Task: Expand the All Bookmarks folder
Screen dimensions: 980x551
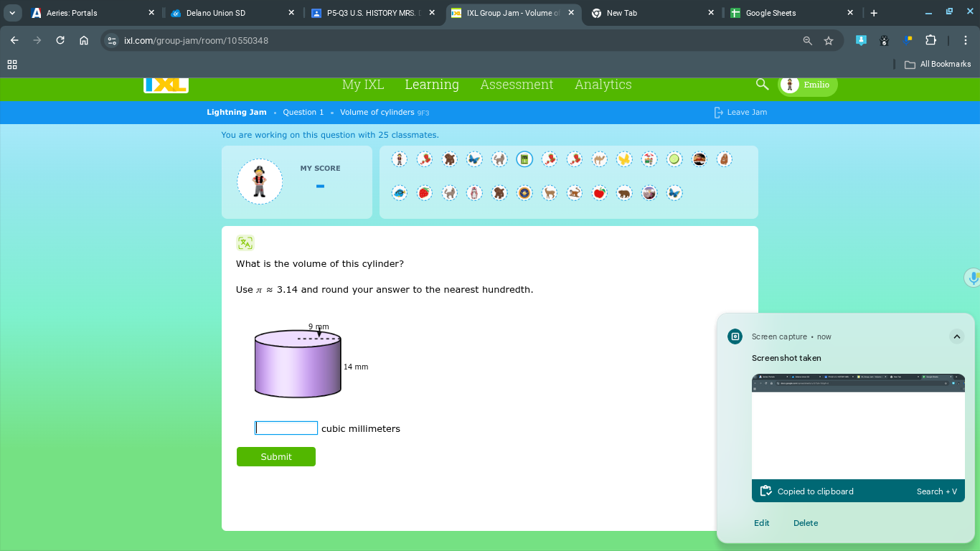Action: click(937, 64)
